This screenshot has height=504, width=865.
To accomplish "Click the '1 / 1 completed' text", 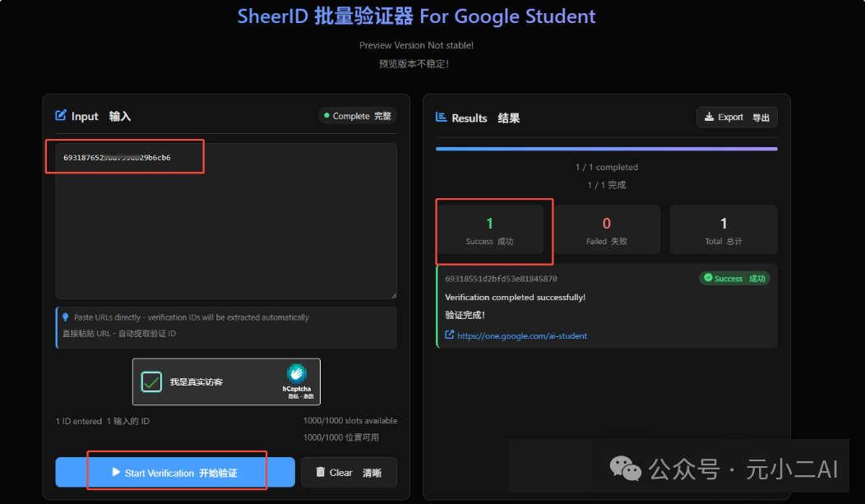I will 607,167.
